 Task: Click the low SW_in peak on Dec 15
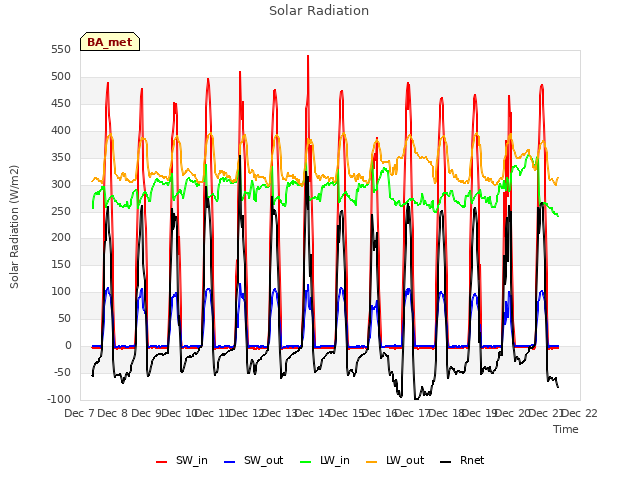pos(377,138)
